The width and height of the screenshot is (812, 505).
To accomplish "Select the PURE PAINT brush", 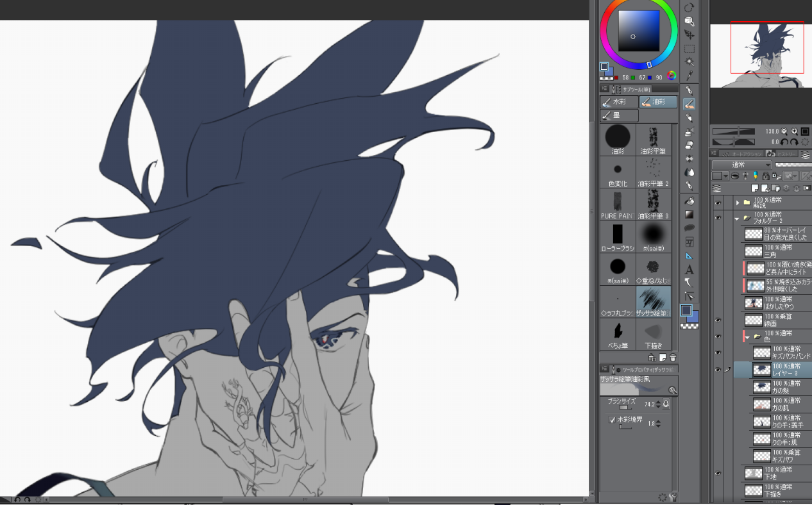I will point(618,204).
